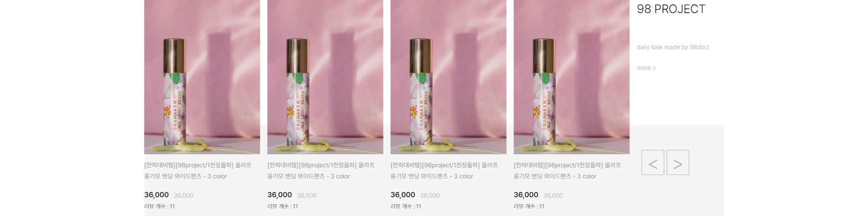Click the 98 PROJECT heading
The image size is (868, 216).
(671, 9)
